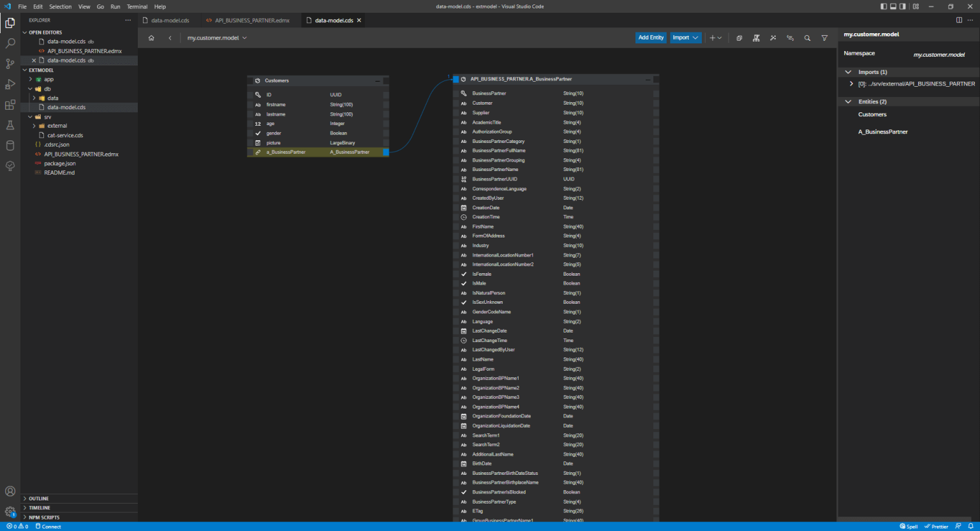Expand the Imports (1) entry for API_BUSINESS_PARTNER
980x531 pixels.
(x=850, y=83)
